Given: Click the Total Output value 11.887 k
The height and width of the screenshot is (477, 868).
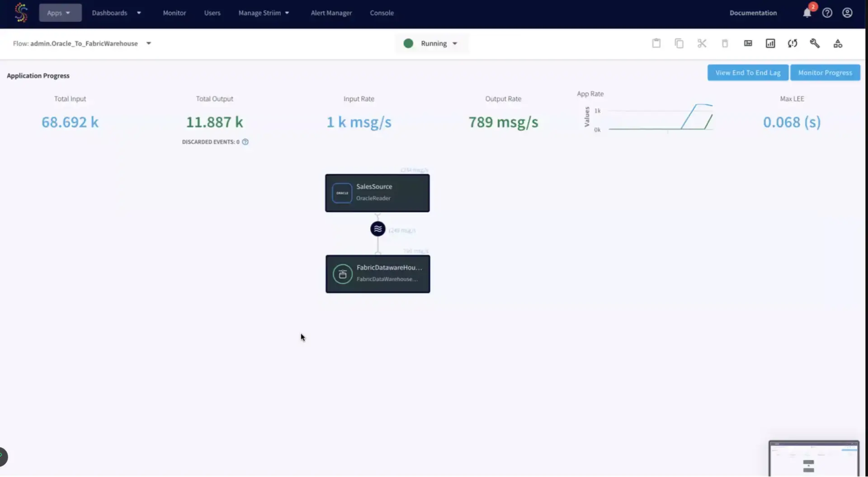Looking at the screenshot, I should 215,122.
